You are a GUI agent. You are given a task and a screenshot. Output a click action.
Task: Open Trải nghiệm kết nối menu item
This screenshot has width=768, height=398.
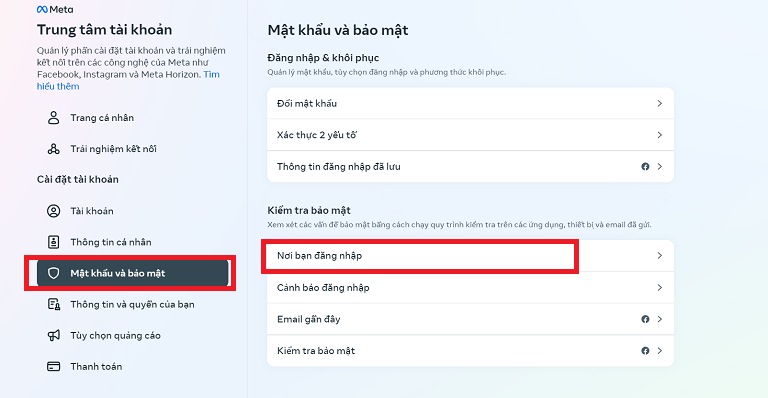(132, 149)
